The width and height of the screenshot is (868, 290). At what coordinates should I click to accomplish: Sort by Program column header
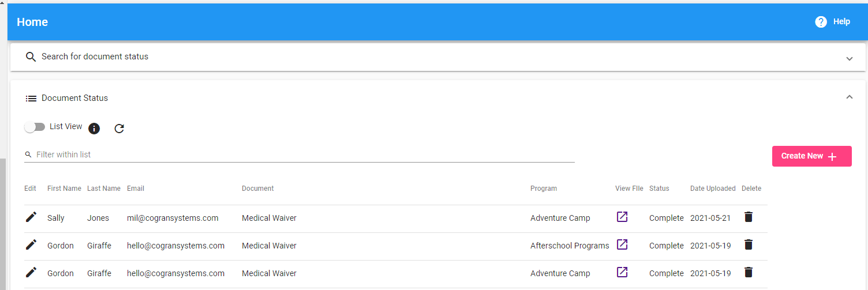[544, 189]
